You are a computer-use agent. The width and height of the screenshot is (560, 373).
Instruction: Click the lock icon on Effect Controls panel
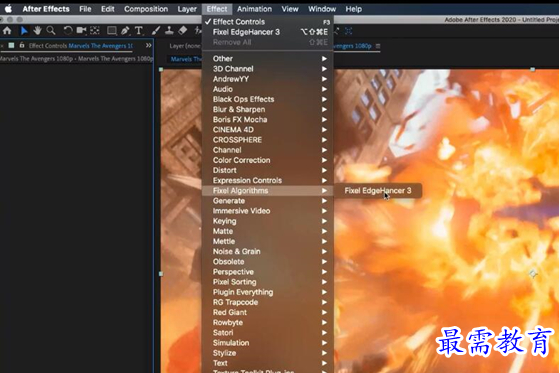(22, 45)
